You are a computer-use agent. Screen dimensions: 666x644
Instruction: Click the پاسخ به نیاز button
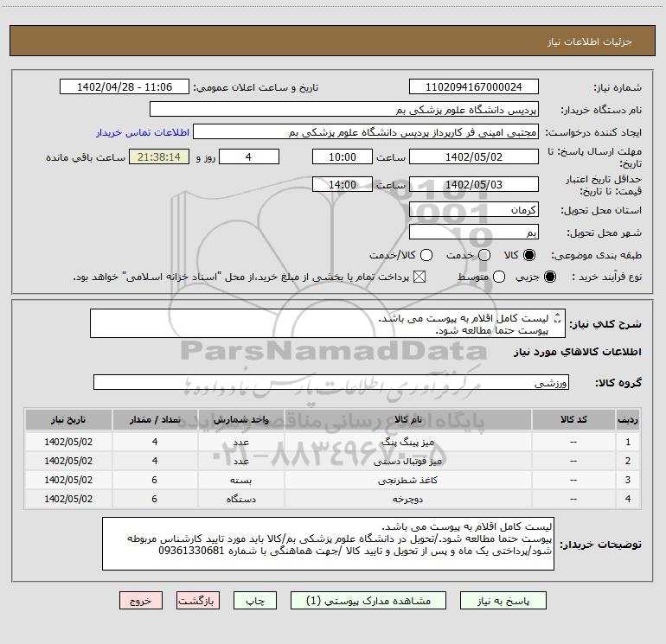point(503,600)
